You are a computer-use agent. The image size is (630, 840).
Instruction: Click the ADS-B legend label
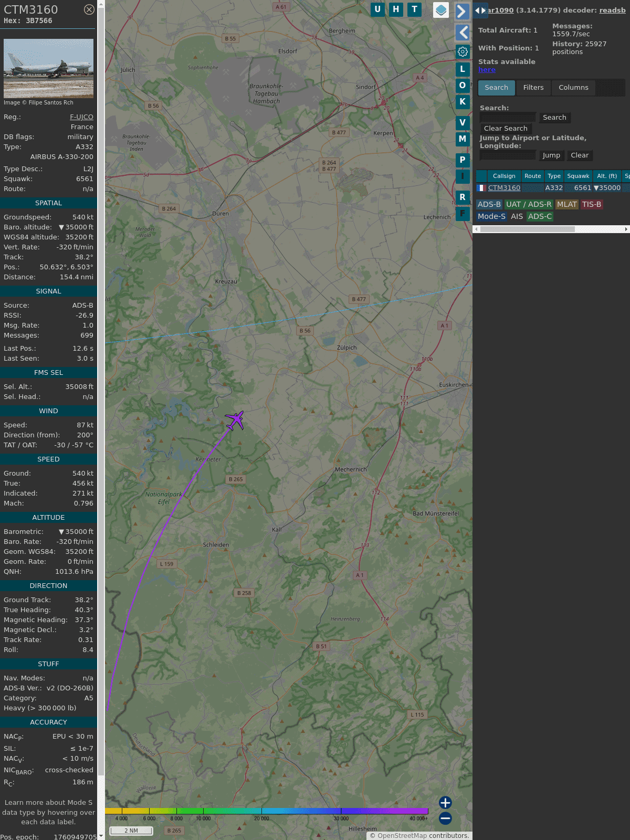[x=489, y=205]
